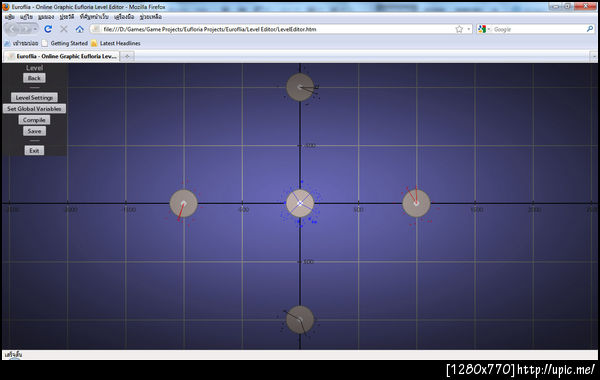Open the Thai Tools menu in menu bar
The width and height of the screenshot is (600, 380).
coord(124,17)
